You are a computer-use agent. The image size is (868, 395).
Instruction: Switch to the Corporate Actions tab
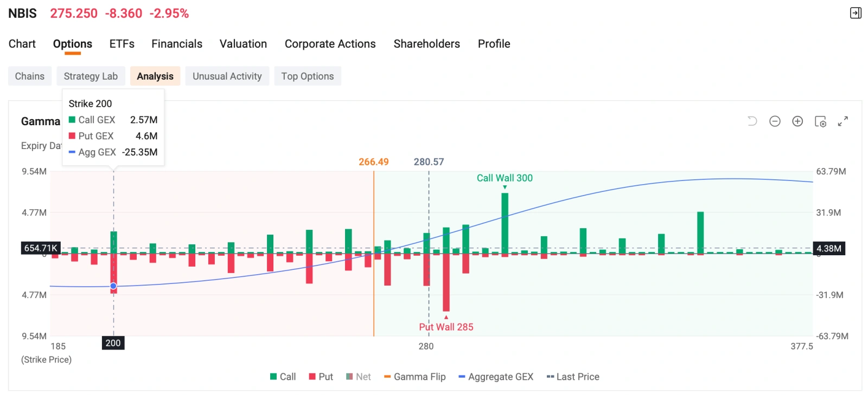(330, 44)
